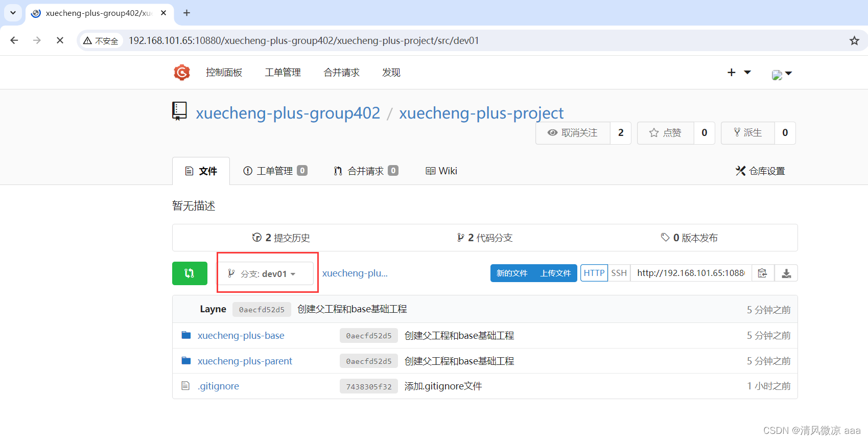Click the 派生 fork button
The height and width of the screenshot is (440, 868).
[x=748, y=133]
